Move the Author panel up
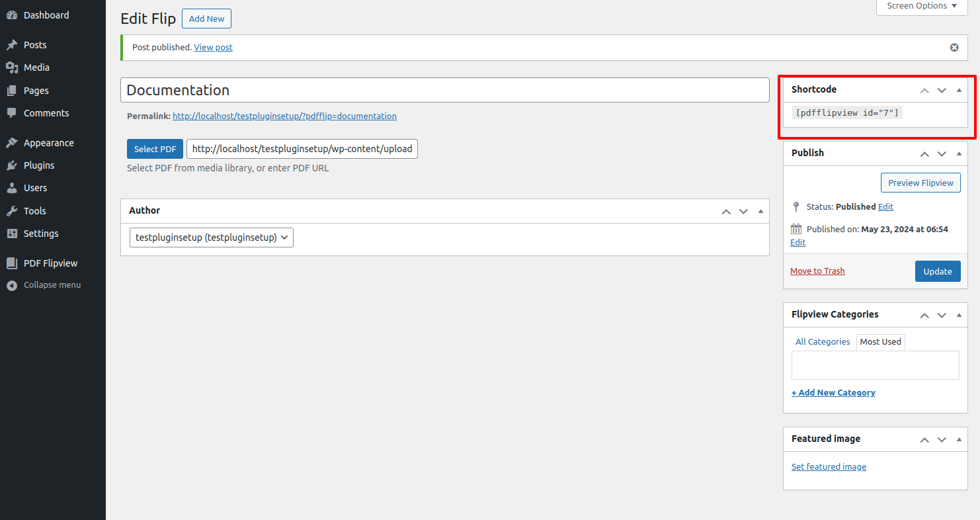 coord(726,211)
